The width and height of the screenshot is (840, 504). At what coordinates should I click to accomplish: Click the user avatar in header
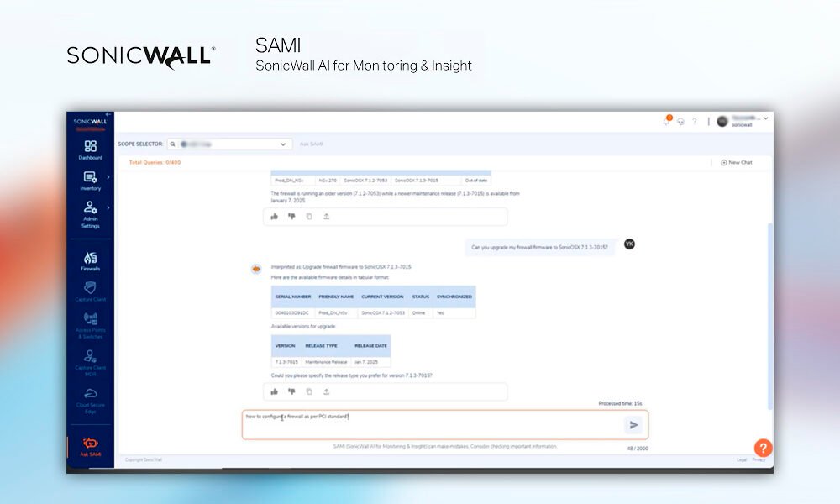pos(722,122)
